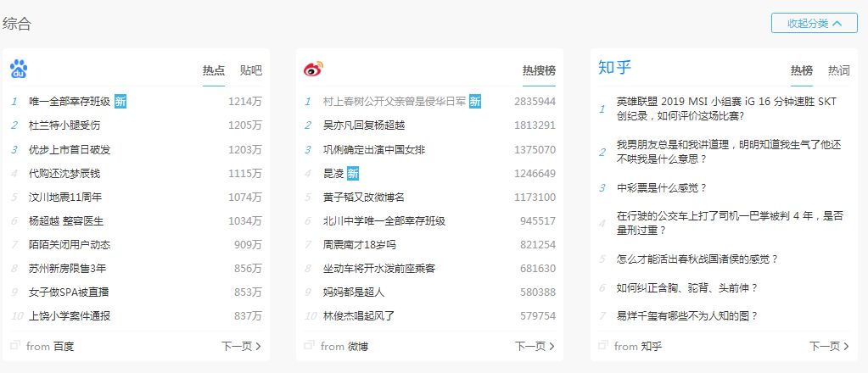Select the 热点 tab in Baidu panel
The image size is (868, 373).
[x=214, y=70]
